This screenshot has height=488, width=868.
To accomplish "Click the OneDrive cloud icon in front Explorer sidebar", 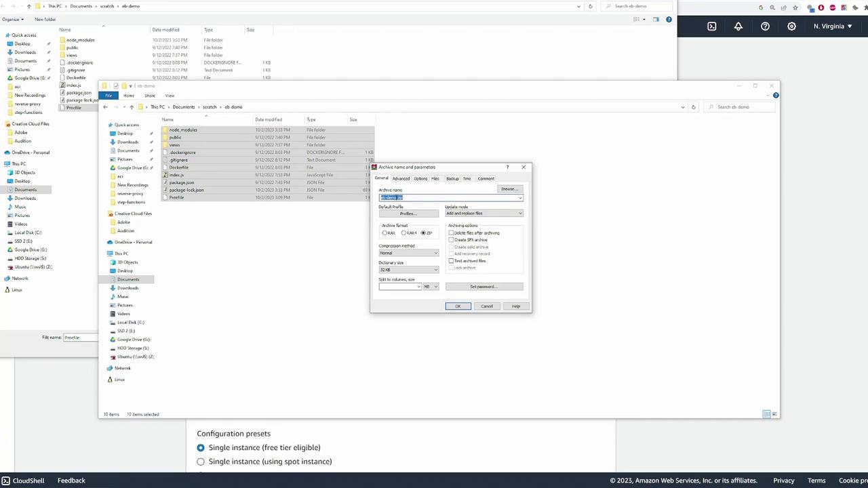I will (x=110, y=242).
